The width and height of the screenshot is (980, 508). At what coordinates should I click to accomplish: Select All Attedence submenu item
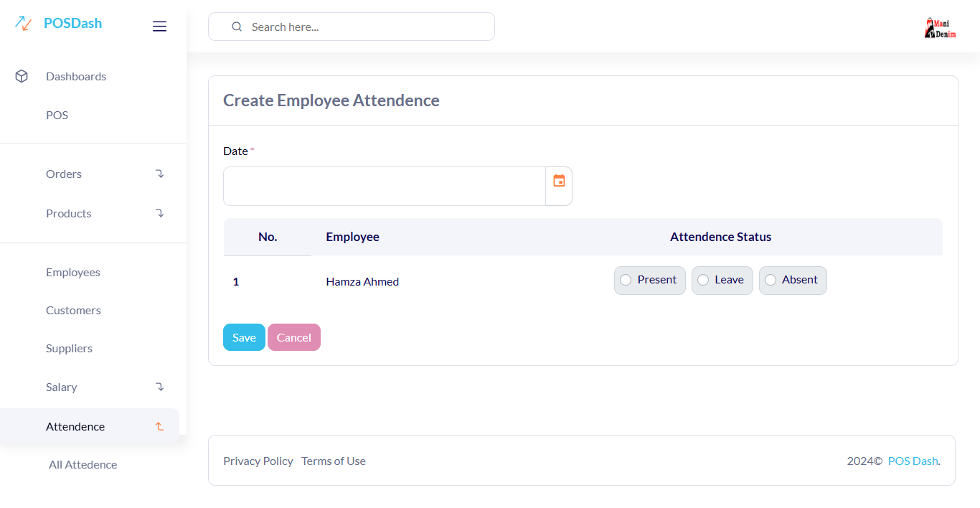[83, 464]
